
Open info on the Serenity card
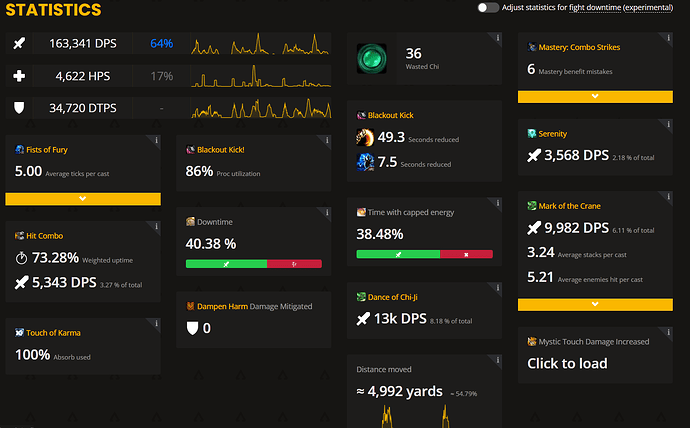coord(668,124)
